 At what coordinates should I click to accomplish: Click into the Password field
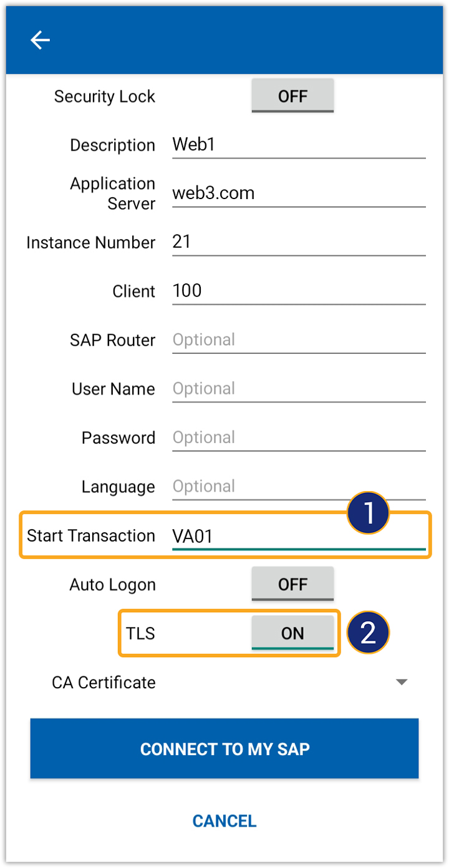(298, 437)
